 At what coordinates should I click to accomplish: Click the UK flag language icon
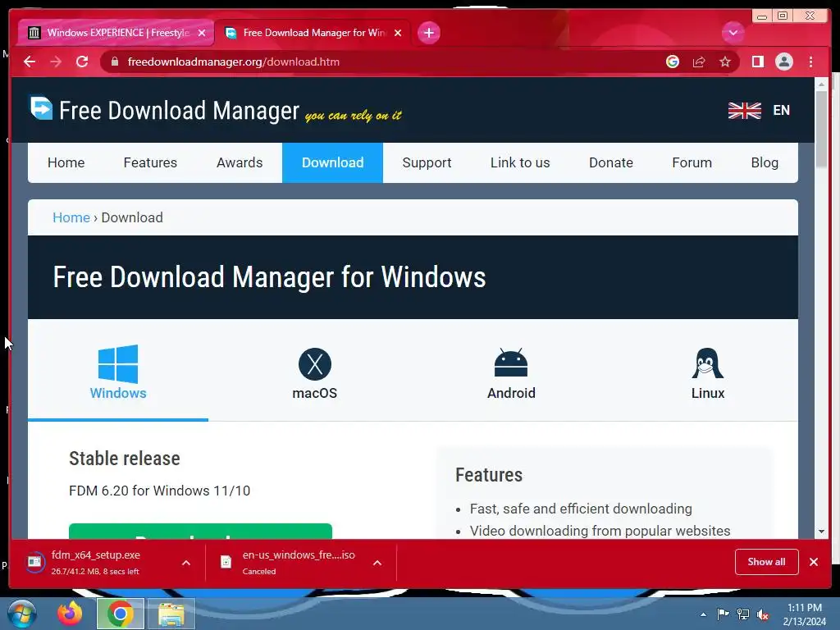tap(744, 111)
